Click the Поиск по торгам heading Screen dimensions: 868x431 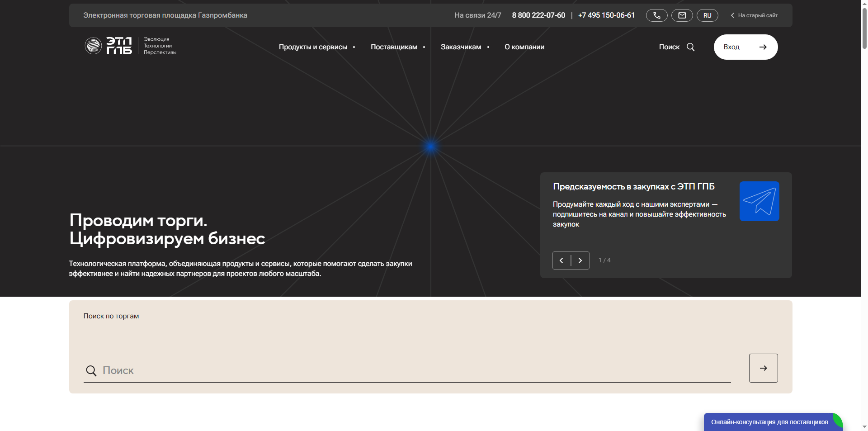point(111,316)
